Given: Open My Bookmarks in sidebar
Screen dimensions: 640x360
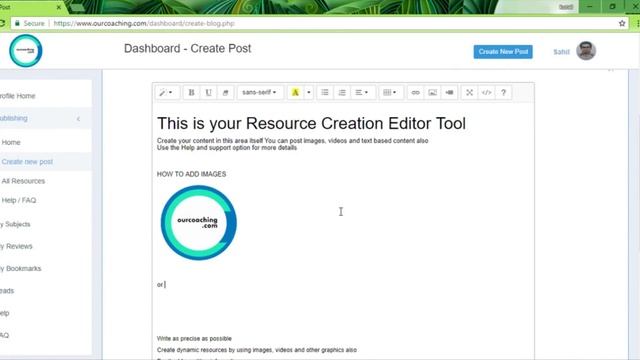Looking at the screenshot, I should [x=20, y=268].
